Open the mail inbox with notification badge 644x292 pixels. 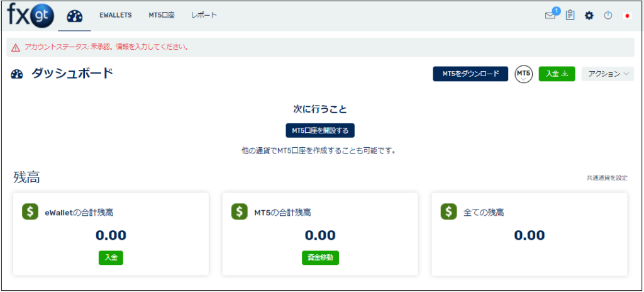click(x=550, y=16)
